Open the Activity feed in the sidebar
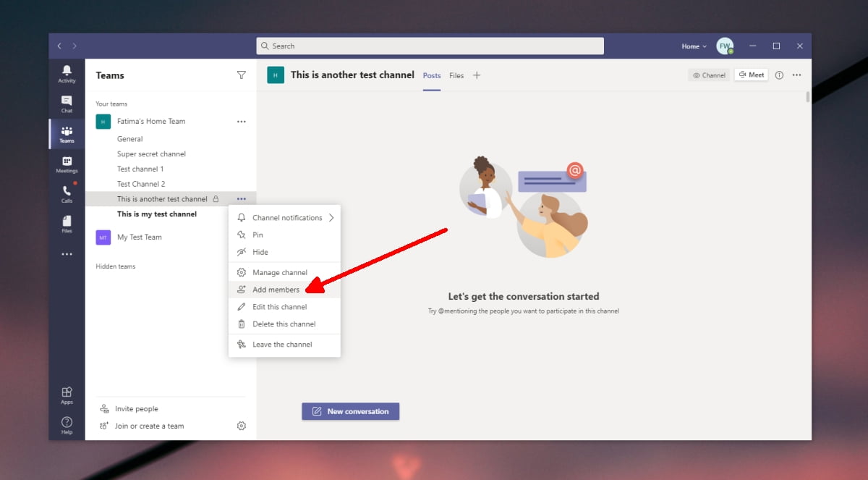The width and height of the screenshot is (868, 480). (x=67, y=74)
